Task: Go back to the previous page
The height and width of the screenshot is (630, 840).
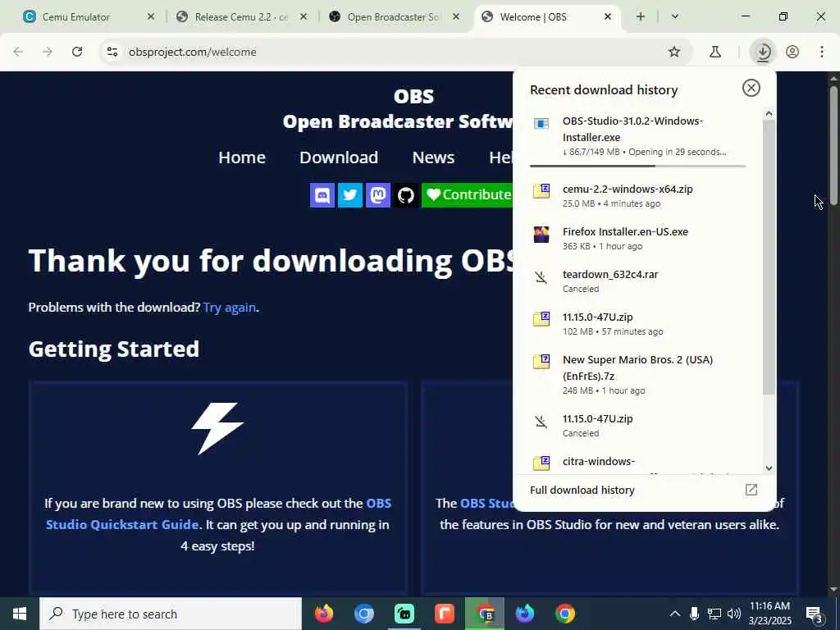Action: click(18, 52)
